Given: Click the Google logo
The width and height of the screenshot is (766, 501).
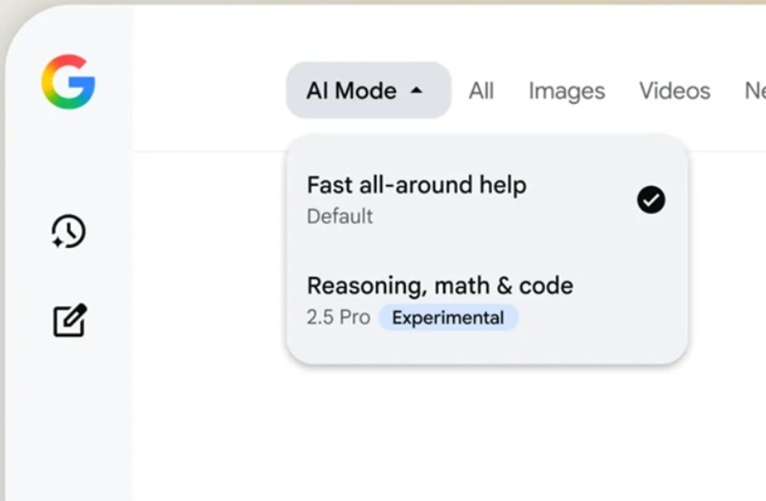Looking at the screenshot, I should pyautogui.click(x=68, y=82).
